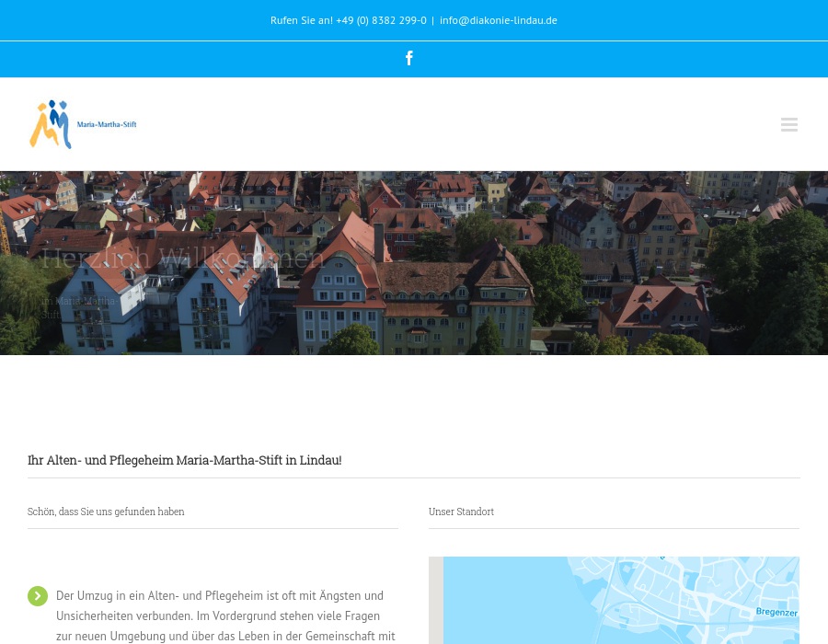The height and width of the screenshot is (644, 828).
Task: Click the orange and blue figures logo
Action: (51, 124)
